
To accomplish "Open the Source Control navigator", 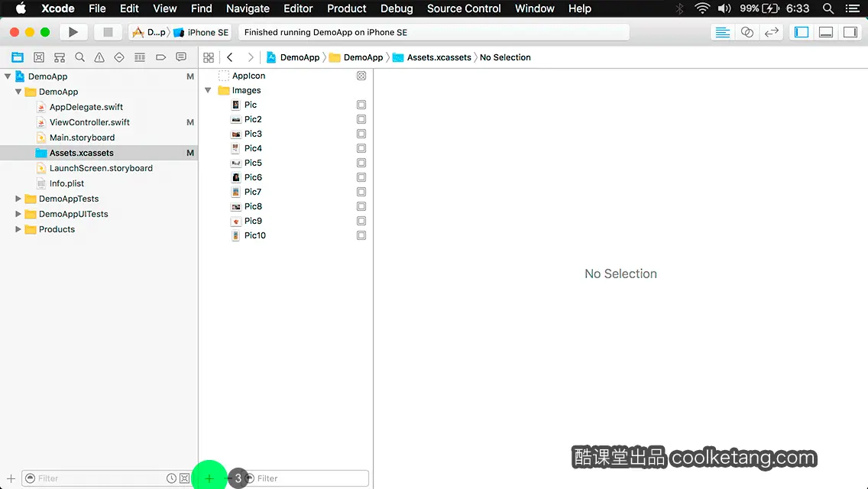I will [x=39, y=57].
